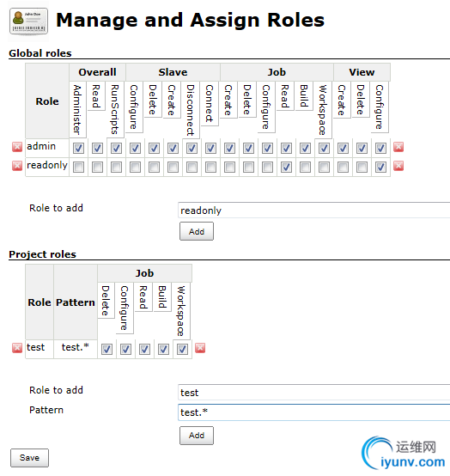Uncheck readonly Job Read checkbox

coord(286,167)
